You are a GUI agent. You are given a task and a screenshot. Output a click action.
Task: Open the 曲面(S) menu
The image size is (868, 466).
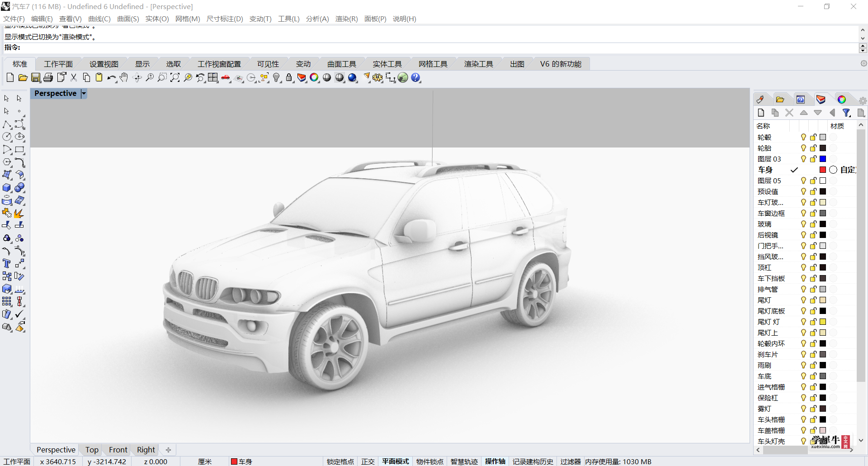click(x=128, y=19)
